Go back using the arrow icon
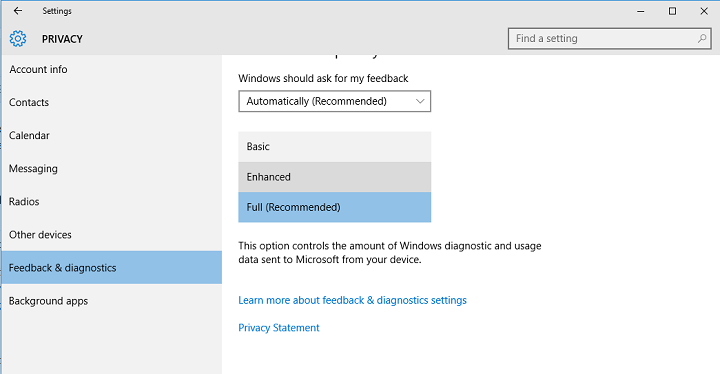This screenshot has width=720, height=374. [x=18, y=11]
